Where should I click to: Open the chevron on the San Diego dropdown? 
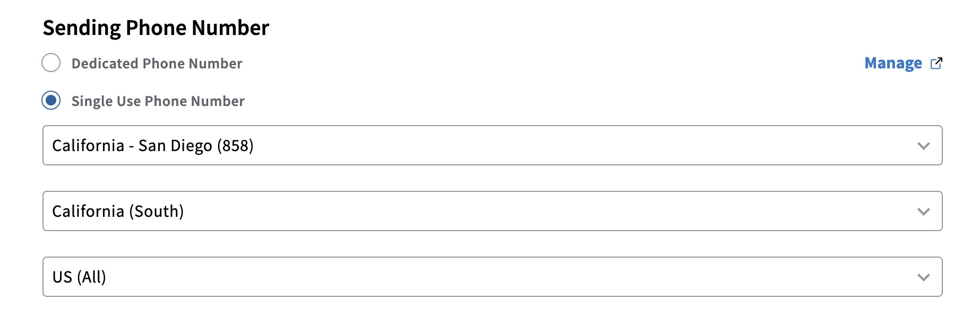924,145
